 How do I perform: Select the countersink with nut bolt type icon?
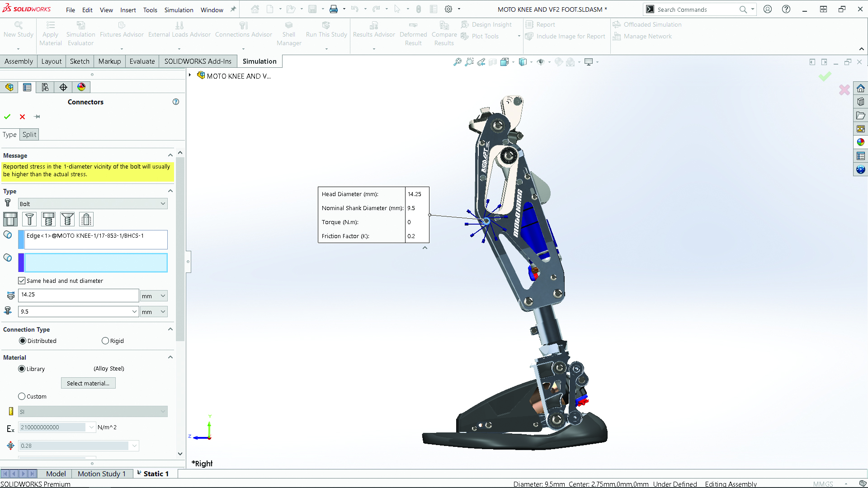29,219
